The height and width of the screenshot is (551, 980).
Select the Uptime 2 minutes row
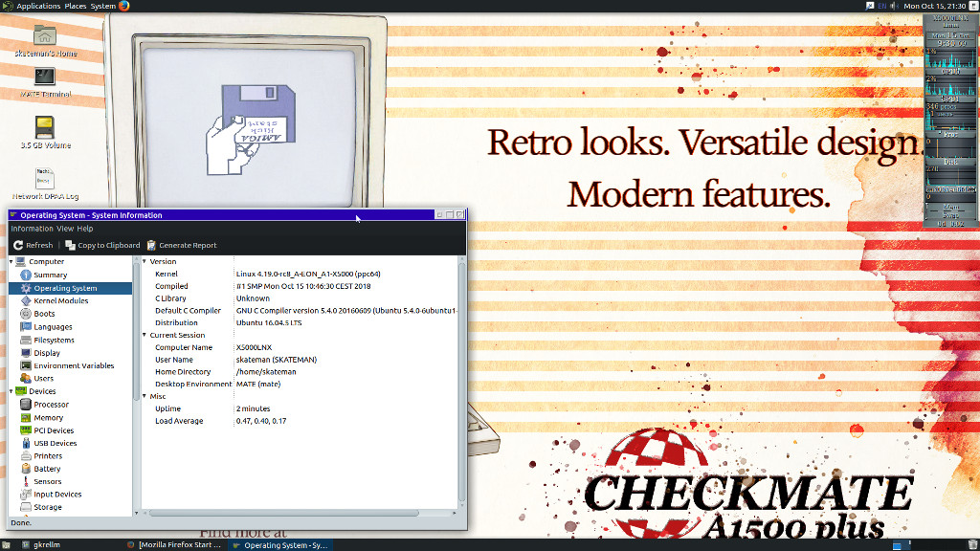pyautogui.click(x=300, y=408)
